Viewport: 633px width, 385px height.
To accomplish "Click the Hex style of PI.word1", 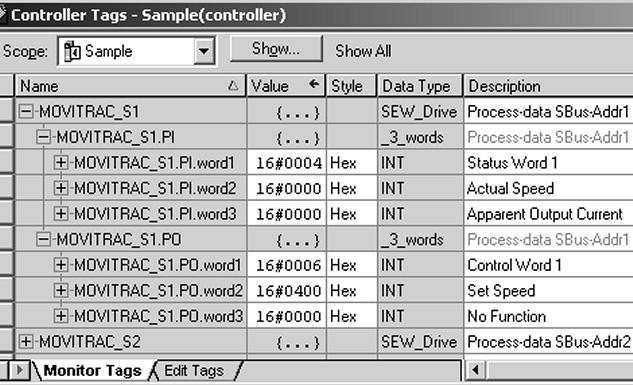I will click(343, 163).
